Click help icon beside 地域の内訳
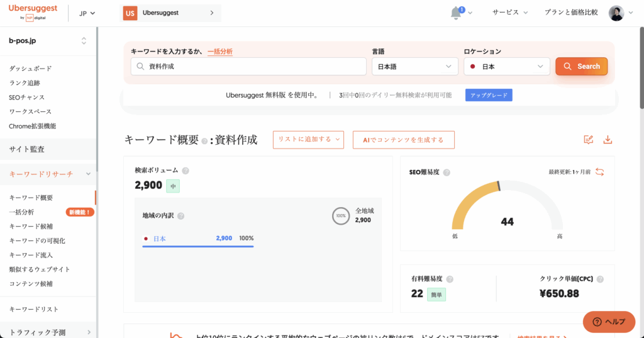Viewport: 644px width, 338px height. 180,216
